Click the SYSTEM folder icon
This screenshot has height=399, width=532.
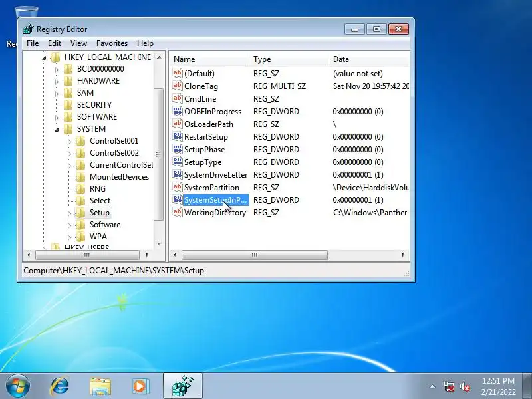coord(68,128)
